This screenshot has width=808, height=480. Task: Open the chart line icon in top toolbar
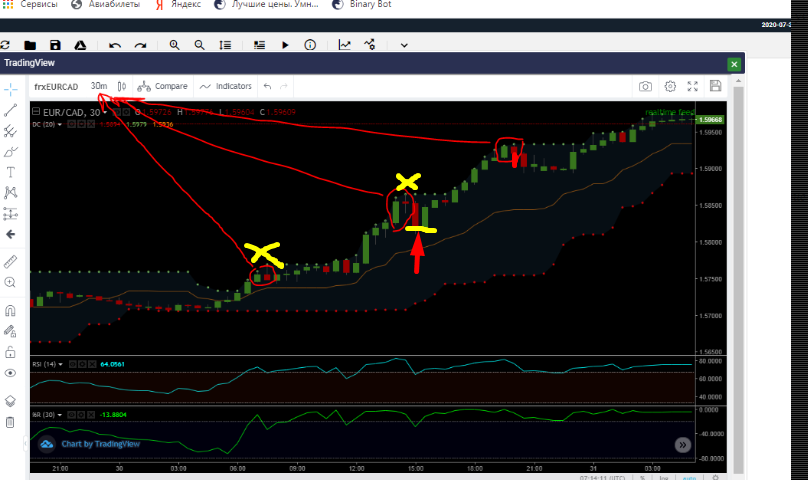(344, 45)
